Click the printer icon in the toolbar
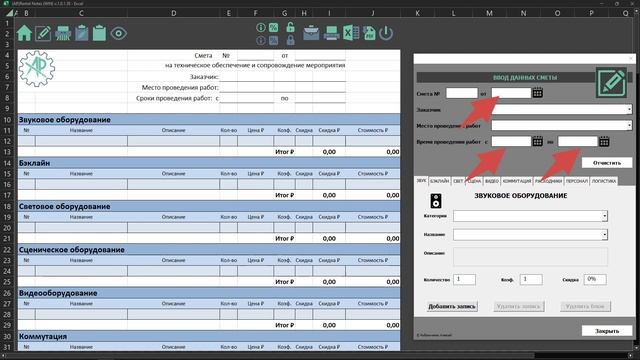The image size is (640, 360). click(331, 33)
